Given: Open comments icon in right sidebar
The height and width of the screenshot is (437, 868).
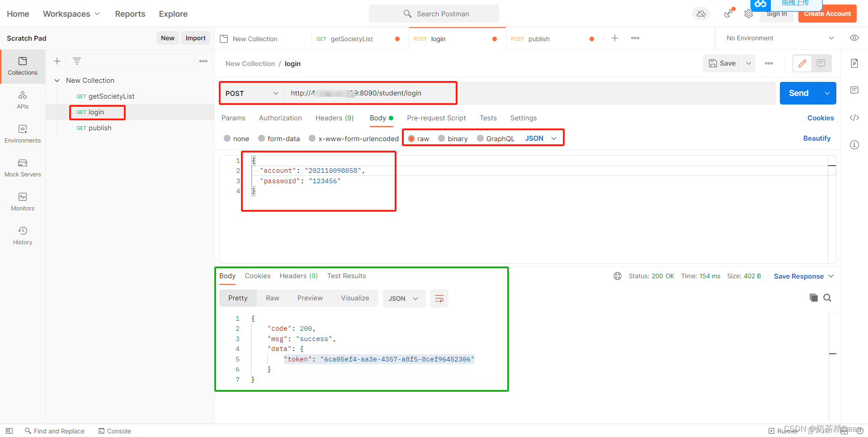Looking at the screenshot, I should pos(854,90).
